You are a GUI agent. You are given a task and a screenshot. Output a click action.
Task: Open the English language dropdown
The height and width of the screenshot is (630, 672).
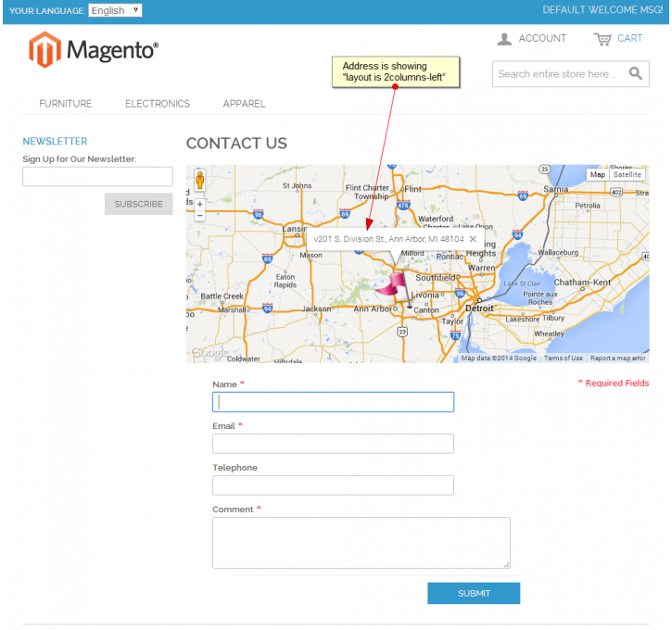pyautogui.click(x=115, y=10)
